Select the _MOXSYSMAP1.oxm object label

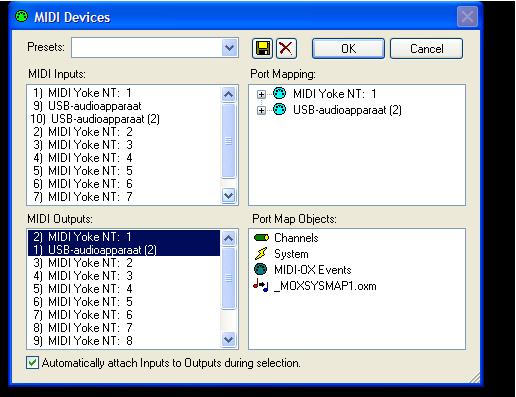pos(325,286)
